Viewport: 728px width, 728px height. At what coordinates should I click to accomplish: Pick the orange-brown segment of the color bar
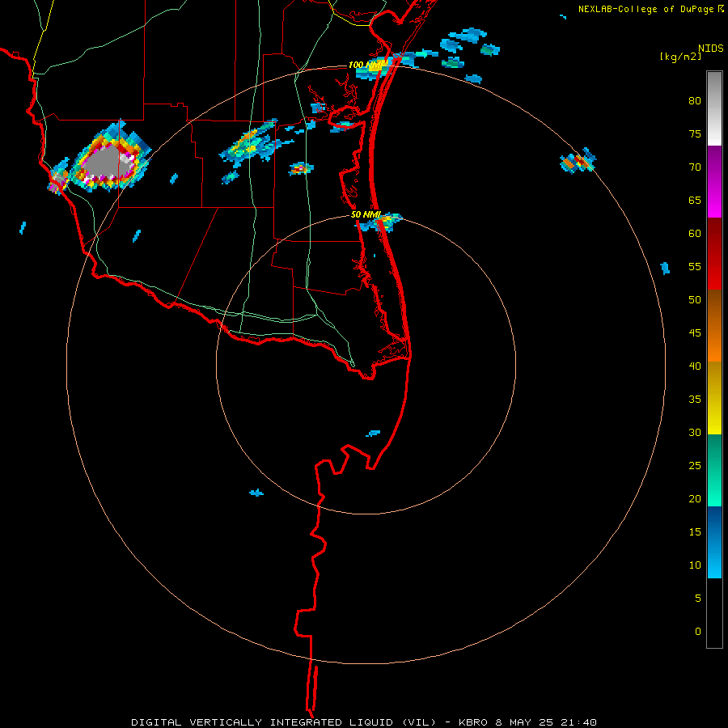(x=714, y=325)
